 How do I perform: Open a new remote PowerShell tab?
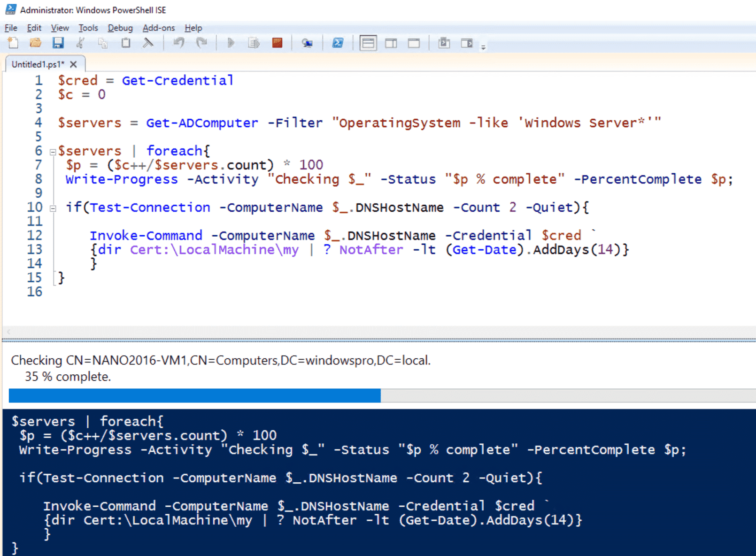[x=308, y=43]
